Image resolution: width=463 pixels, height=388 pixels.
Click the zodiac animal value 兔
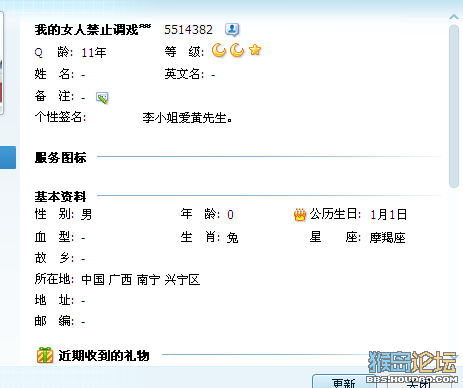232,238
